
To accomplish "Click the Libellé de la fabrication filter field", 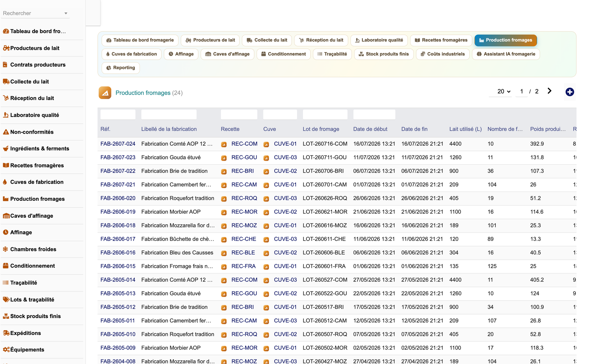I will point(169,115).
